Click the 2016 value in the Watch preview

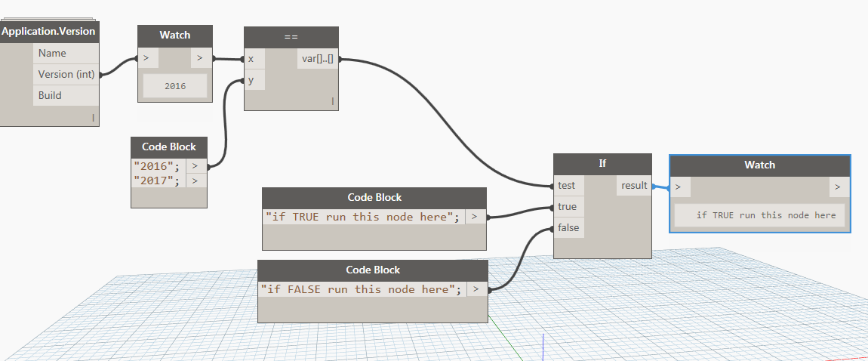(175, 86)
